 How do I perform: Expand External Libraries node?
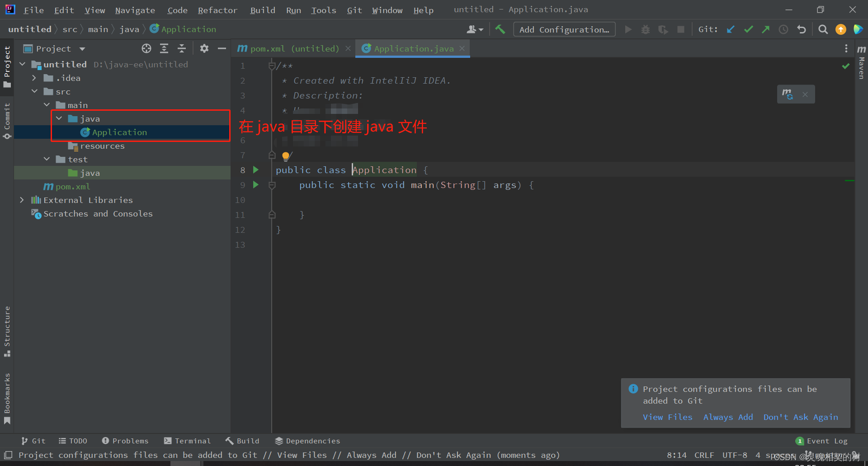coord(22,200)
